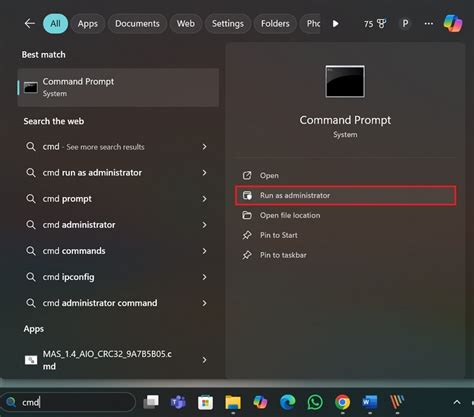Open File Explorer from the taskbar

pos(233,402)
